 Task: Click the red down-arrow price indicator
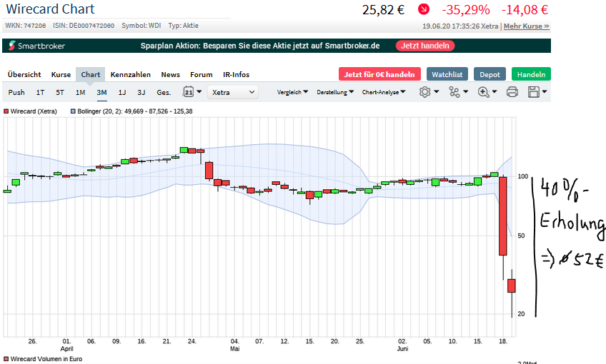tap(424, 9)
